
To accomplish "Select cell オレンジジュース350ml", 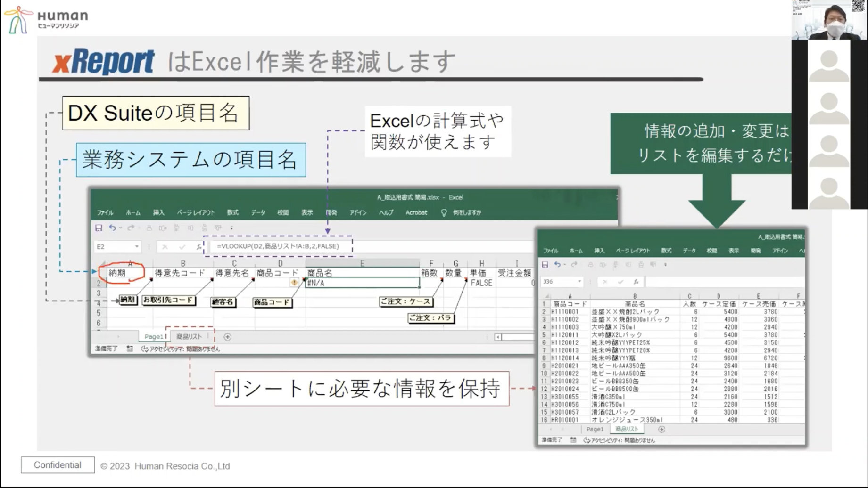I will (x=635, y=420).
